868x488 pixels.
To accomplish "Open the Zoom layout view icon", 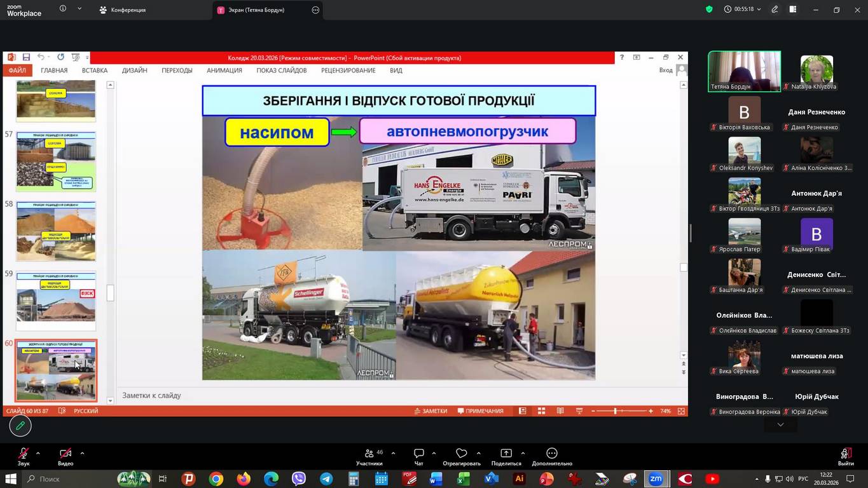I will click(x=793, y=10).
